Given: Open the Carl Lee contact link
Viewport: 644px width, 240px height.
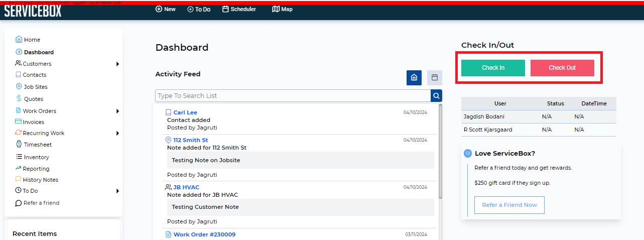Looking at the screenshot, I should (185, 112).
